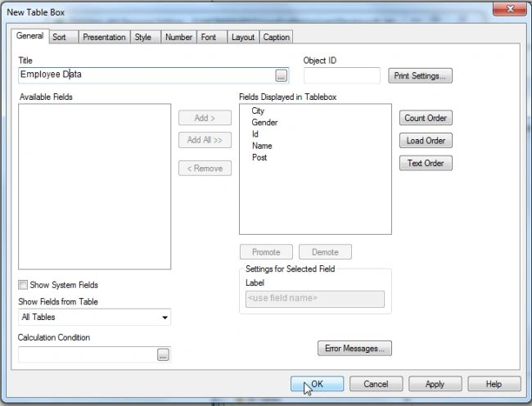Screen dimensions: 532x406
Task: Select the Post field in displayed list
Action: coord(259,158)
